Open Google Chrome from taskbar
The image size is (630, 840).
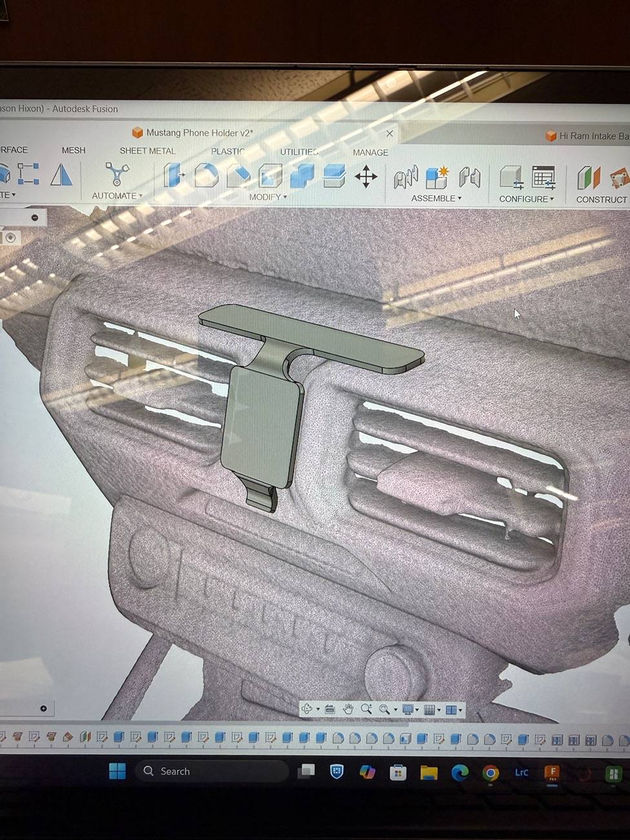click(x=490, y=773)
